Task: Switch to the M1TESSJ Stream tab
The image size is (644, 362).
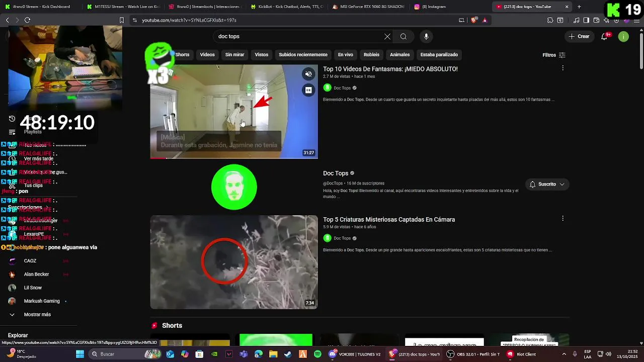Action: point(122,7)
